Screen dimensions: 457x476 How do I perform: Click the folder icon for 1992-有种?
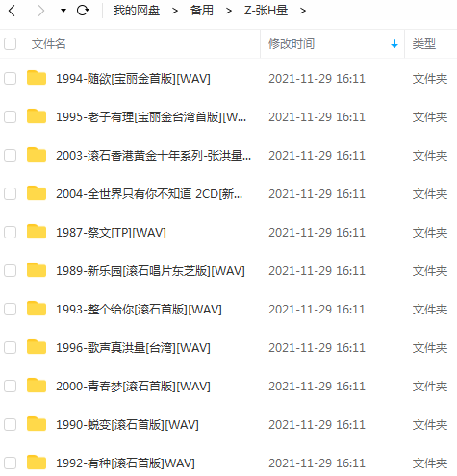coord(37,463)
